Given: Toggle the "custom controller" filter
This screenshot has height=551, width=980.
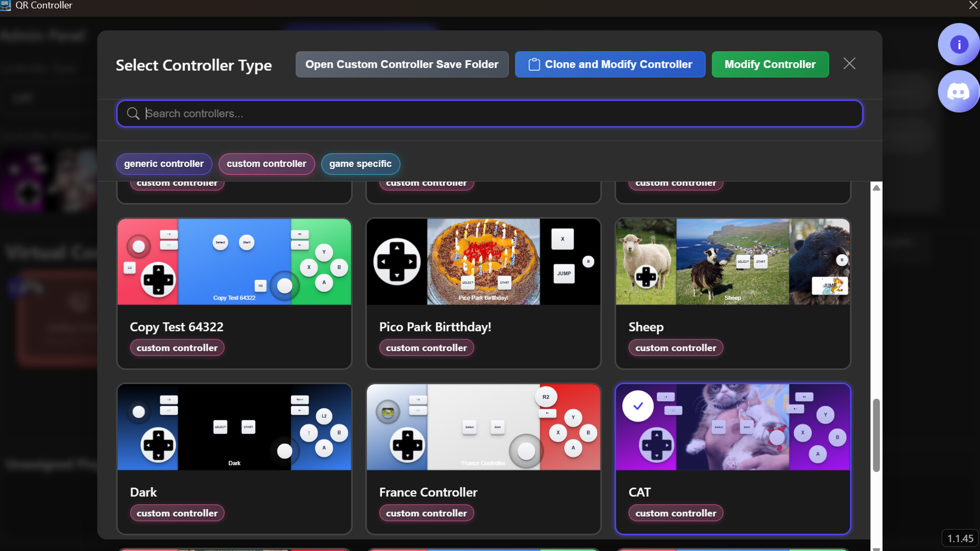Looking at the screenshot, I should pyautogui.click(x=266, y=164).
